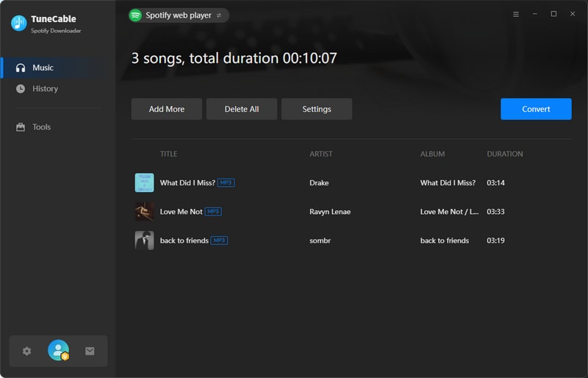Click the TITLE column header

coord(169,154)
